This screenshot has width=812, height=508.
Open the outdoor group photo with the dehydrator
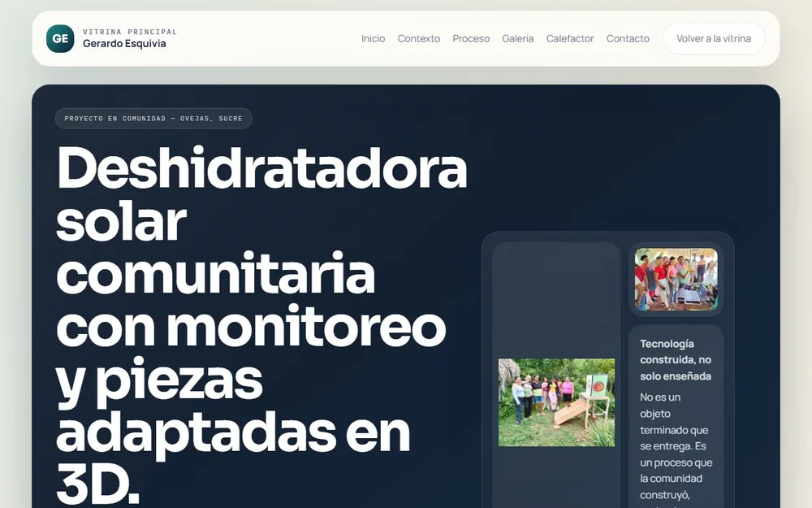pyautogui.click(x=556, y=402)
